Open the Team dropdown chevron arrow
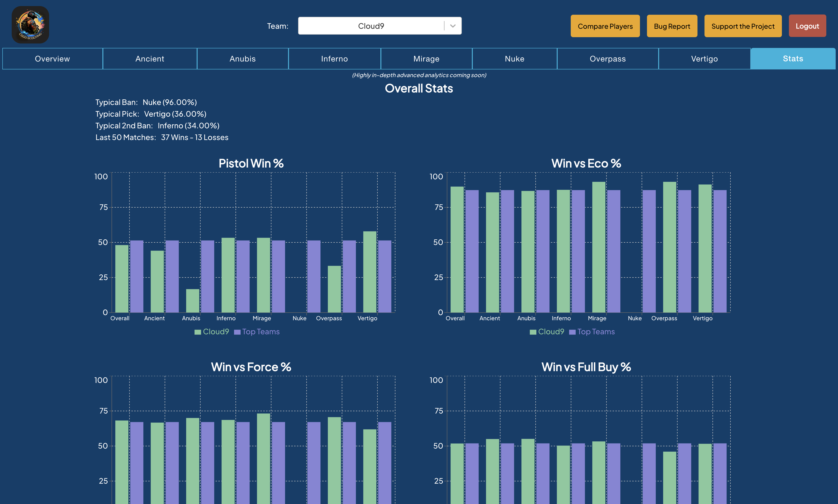The width and height of the screenshot is (838, 504). pyautogui.click(x=453, y=26)
